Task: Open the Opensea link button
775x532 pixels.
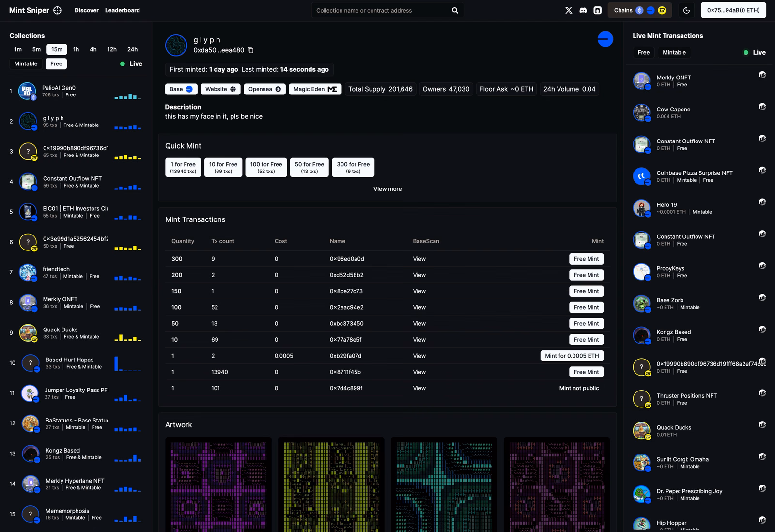Action: (x=265, y=89)
